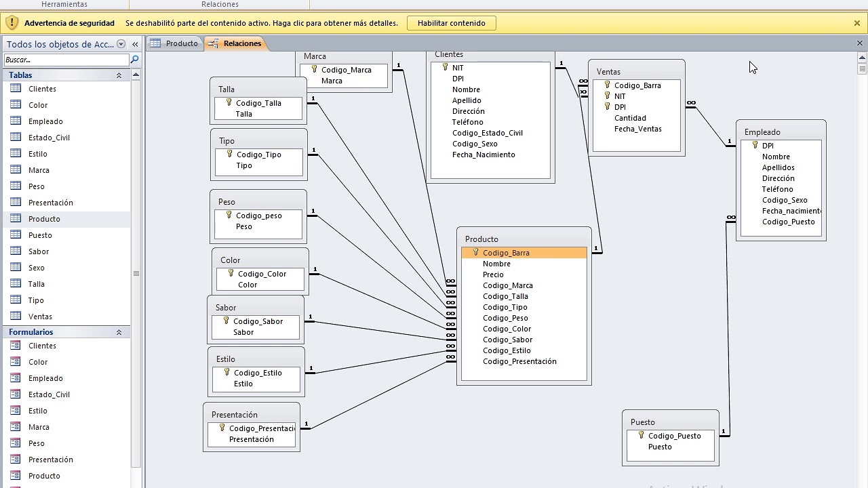
Task: Select Empleado table icon in Tablas
Action: (x=16, y=121)
